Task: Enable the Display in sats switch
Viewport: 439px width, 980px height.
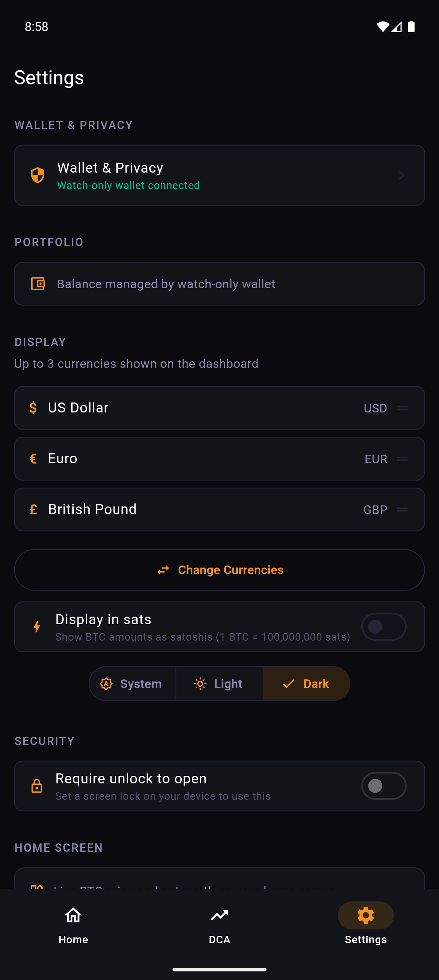Action: click(x=383, y=627)
